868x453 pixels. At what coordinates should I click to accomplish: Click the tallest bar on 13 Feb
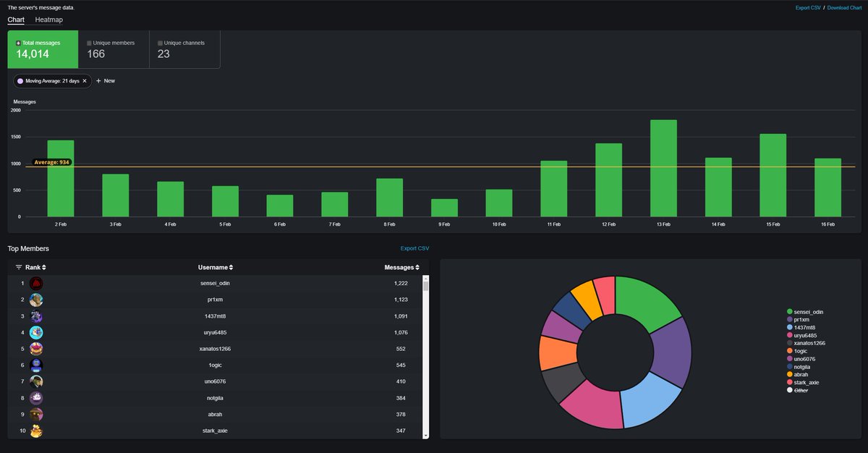(x=663, y=166)
